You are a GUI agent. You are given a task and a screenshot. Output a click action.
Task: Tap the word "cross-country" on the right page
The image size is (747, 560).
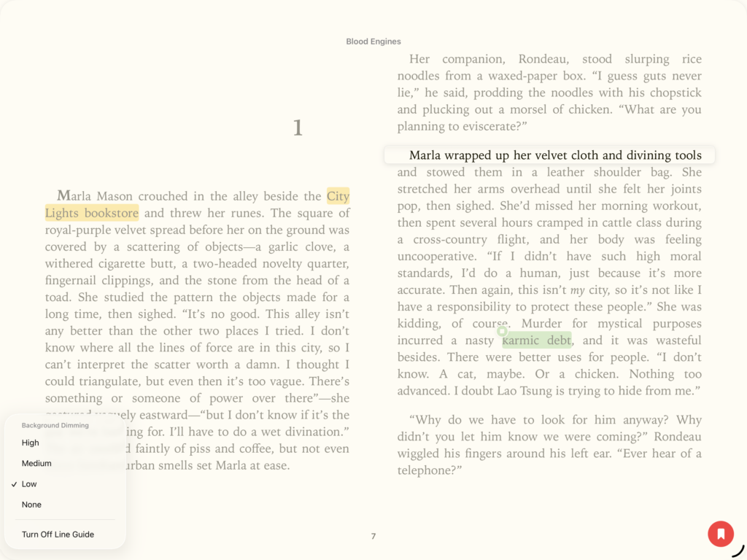450,239
